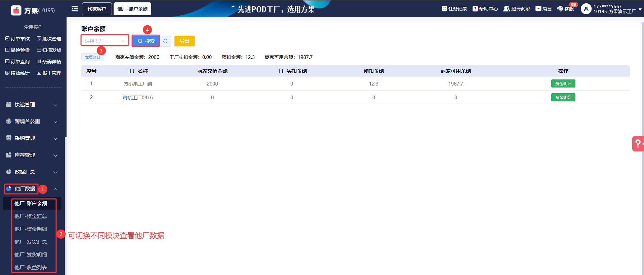The height and width of the screenshot is (275, 644).
Task: Click the 工厂名称 column header
Action: pos(138,71)
